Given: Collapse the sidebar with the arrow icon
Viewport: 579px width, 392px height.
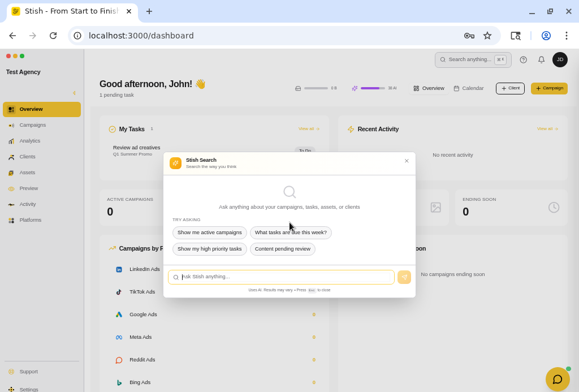Looking at the screenshot, I should (74, 93).
